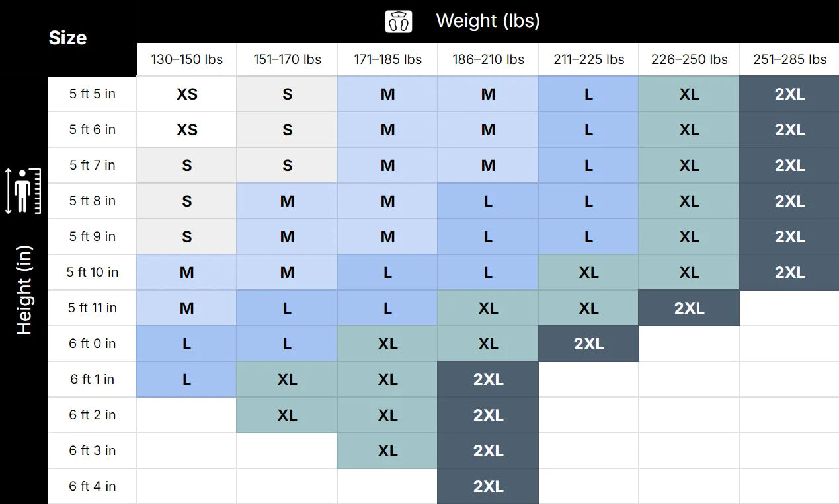Click the weight scale icon
839x504 pixels.
click(399, 21)
